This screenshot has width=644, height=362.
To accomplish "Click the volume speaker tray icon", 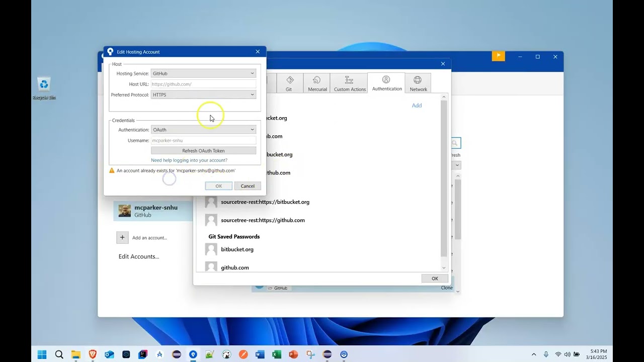I will tap(568, 354).
